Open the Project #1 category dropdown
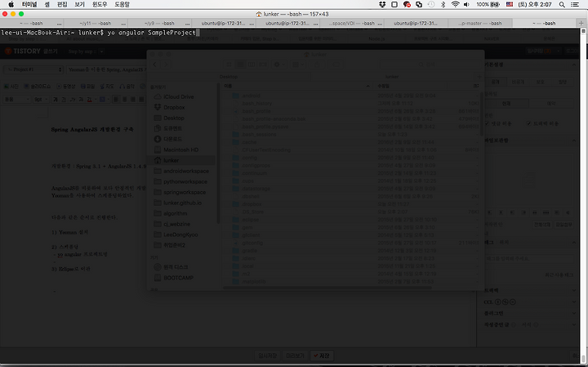The image size is (588, 367). (33, 69)
